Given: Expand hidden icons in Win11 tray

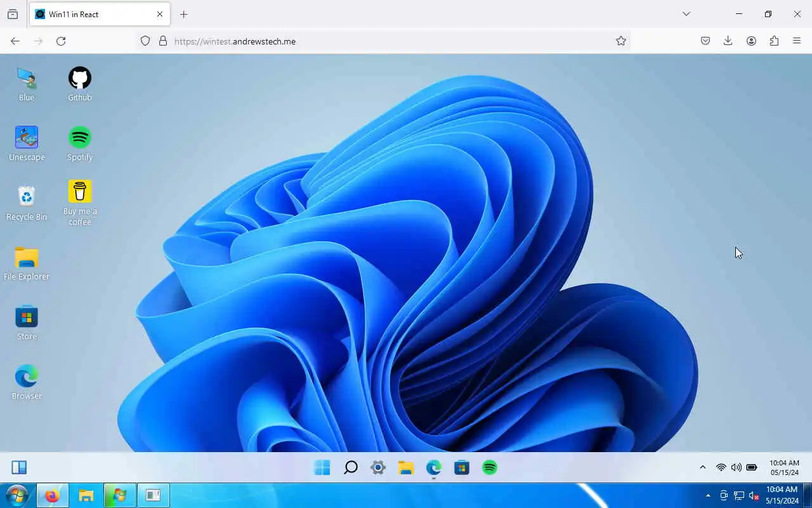Looking at the screenshot, I should pyautogui.click(x=702, y=467).
